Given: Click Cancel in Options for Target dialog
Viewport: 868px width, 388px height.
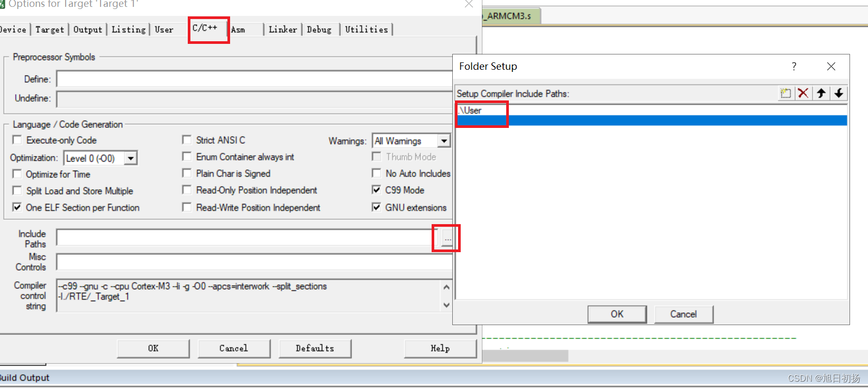Looking at the screenshot, I should click(x=234, y=348).
